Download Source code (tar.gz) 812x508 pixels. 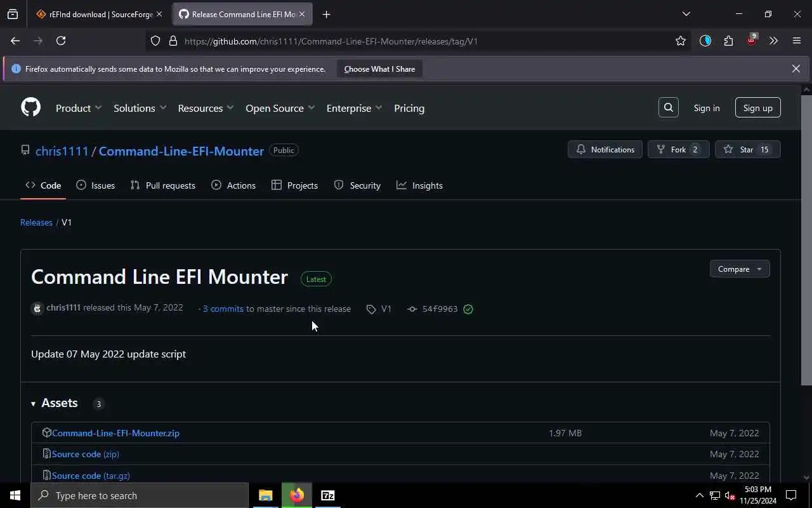[x=91, y=475]
